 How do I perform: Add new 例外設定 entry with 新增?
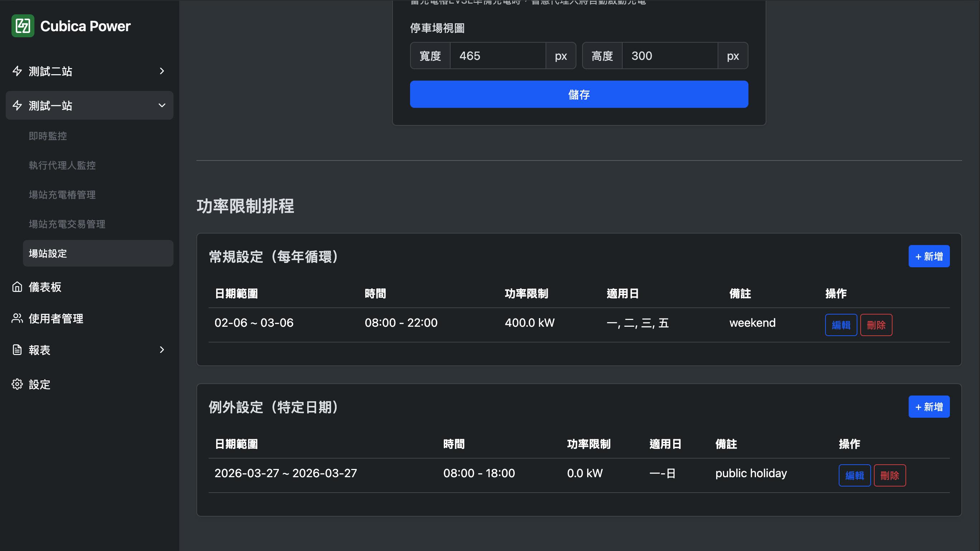(x=929, y=407)
